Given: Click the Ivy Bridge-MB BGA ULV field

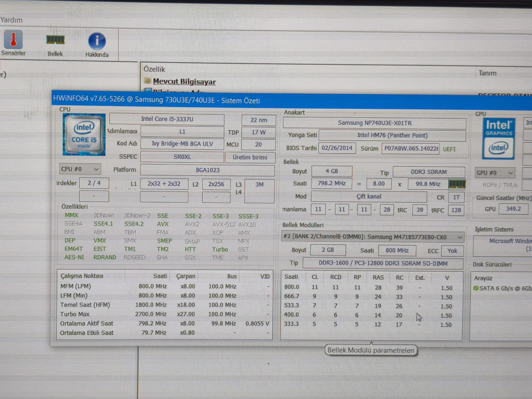Looking at the screenshot, I should click(x=182, y=144).
